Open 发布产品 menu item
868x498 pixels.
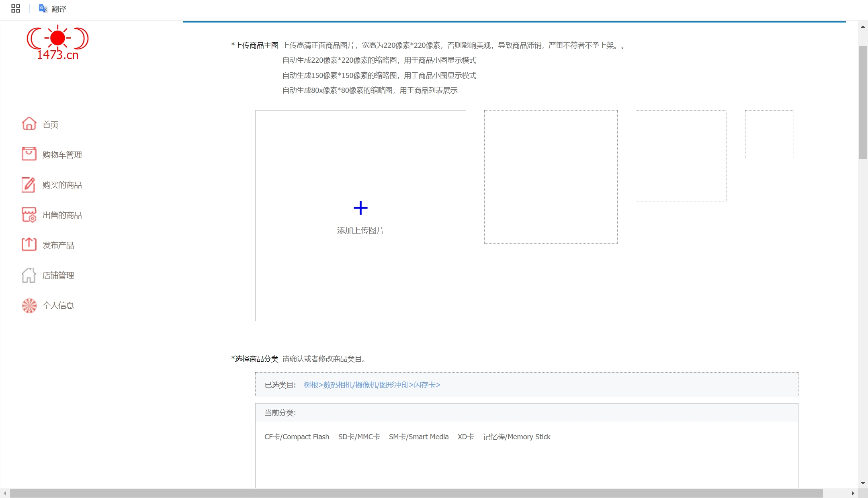click(x=58, y=245)
